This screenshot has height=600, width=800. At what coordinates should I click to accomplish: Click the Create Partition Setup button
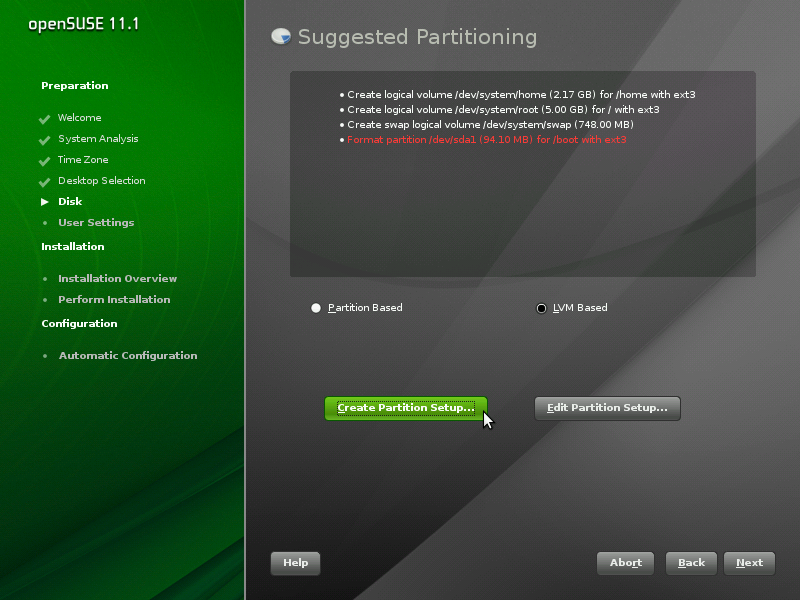click(406, 408)
